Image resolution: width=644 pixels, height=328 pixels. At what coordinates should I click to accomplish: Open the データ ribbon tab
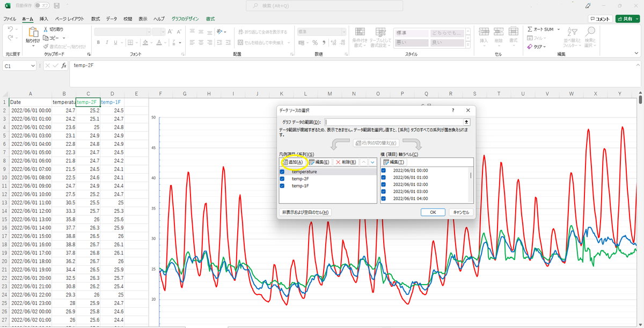[111, 18]
